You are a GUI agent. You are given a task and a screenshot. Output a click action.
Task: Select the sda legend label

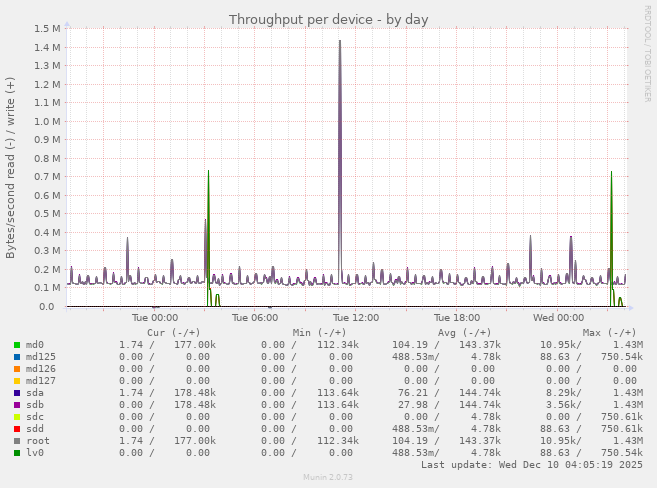point(35,393)
